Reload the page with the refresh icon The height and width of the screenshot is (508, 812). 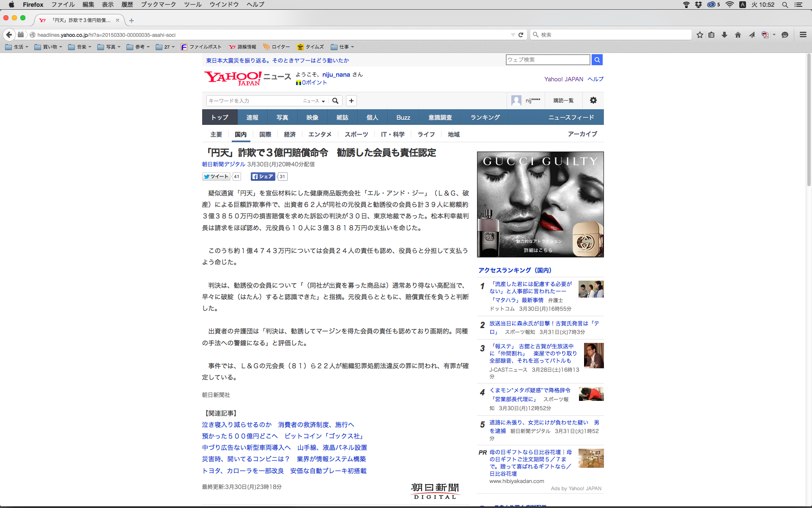[x=521, y=35]
